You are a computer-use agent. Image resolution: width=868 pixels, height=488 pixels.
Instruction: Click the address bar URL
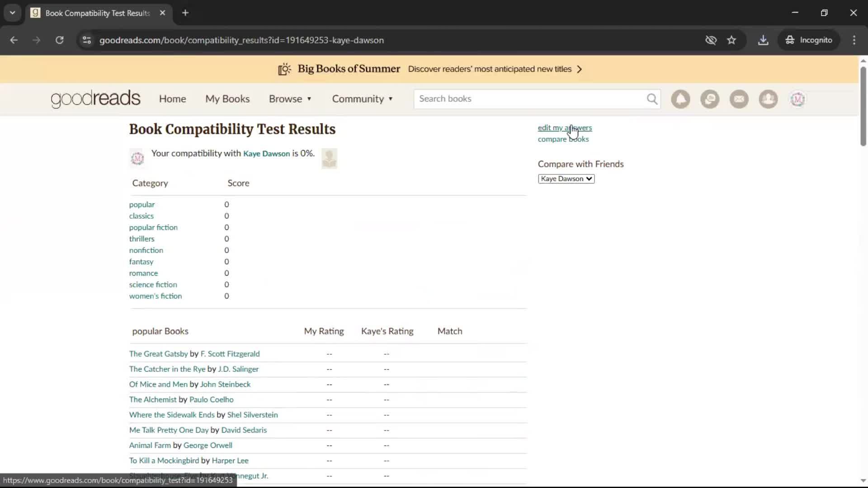tap(241, 40)
